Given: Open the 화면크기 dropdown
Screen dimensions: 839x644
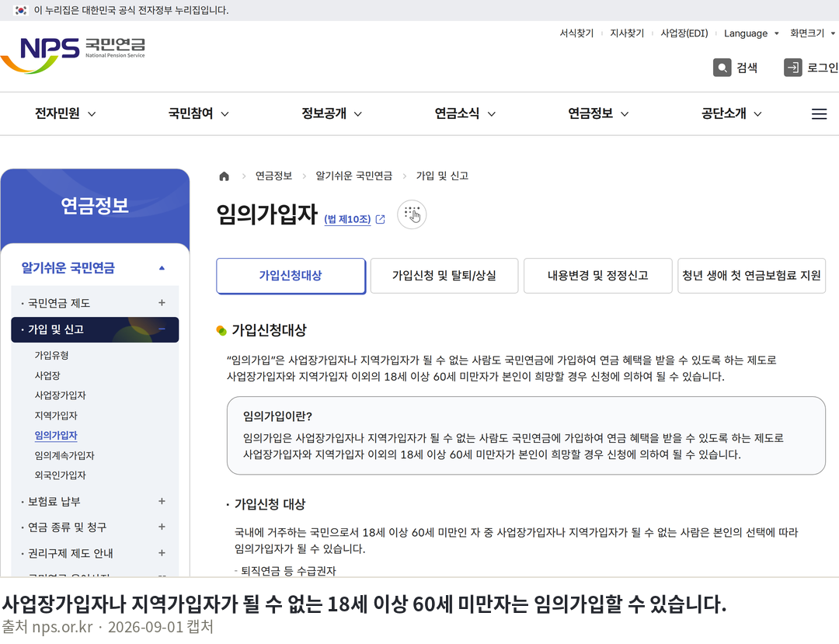Looking at the screenshot, I should click(x=813, y=33).
